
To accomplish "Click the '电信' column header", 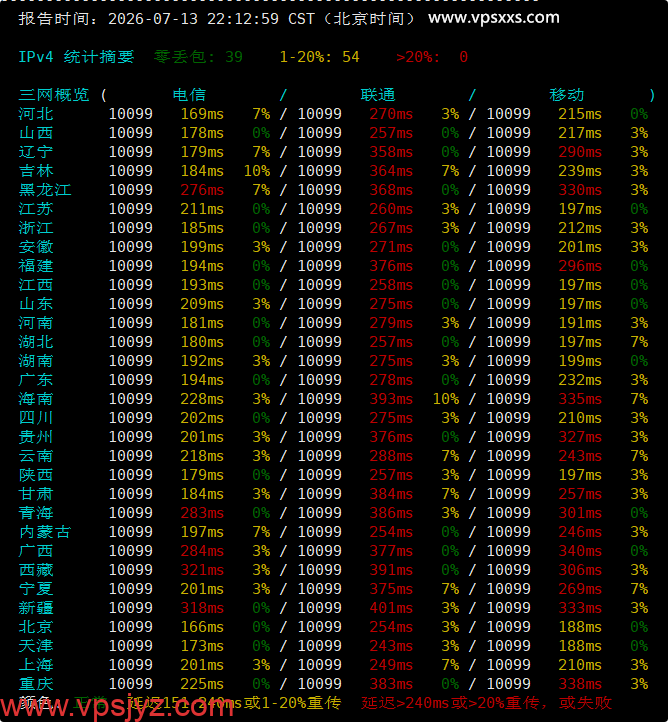I will pyautogui.click(x=189, y=95).
